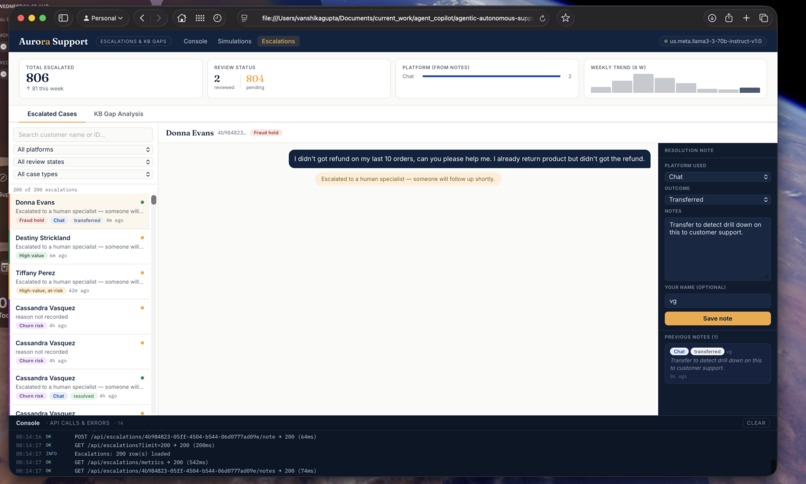Click the Chat platform progress bar

[x=491, y=76]
